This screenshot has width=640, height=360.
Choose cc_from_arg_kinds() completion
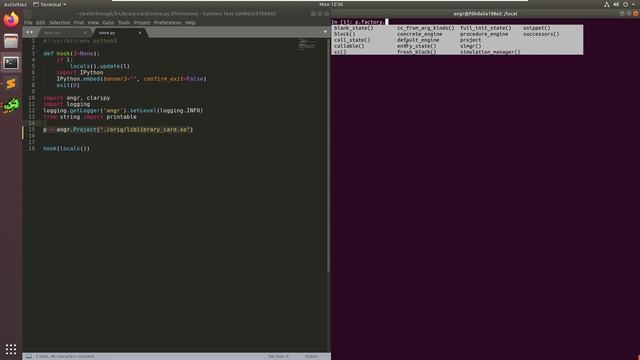point(425,28)
